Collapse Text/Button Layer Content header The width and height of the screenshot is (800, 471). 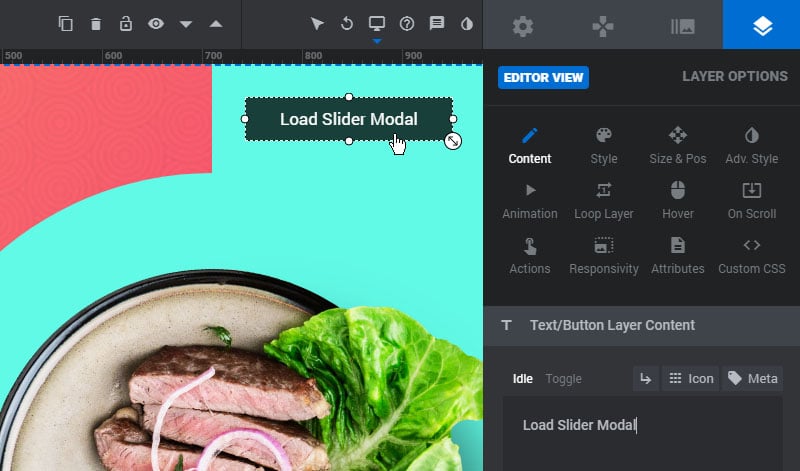pyautogui.click(x=642, y=326)
